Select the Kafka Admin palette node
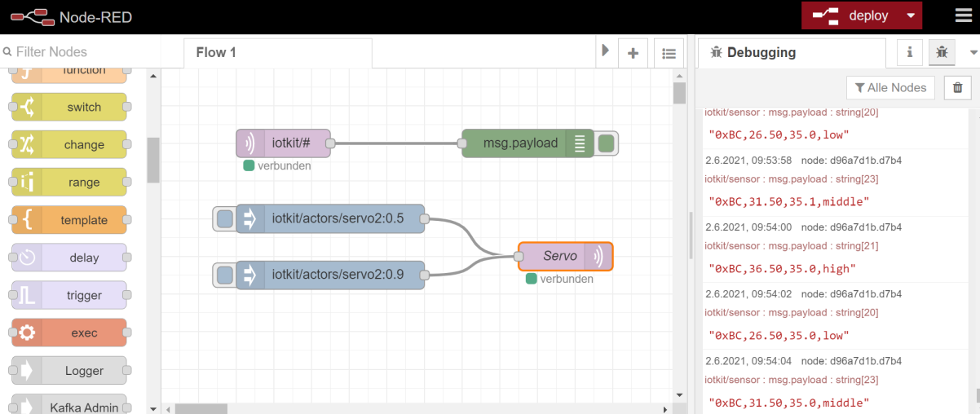Viewport: 980px width, 414px height. 69,404
